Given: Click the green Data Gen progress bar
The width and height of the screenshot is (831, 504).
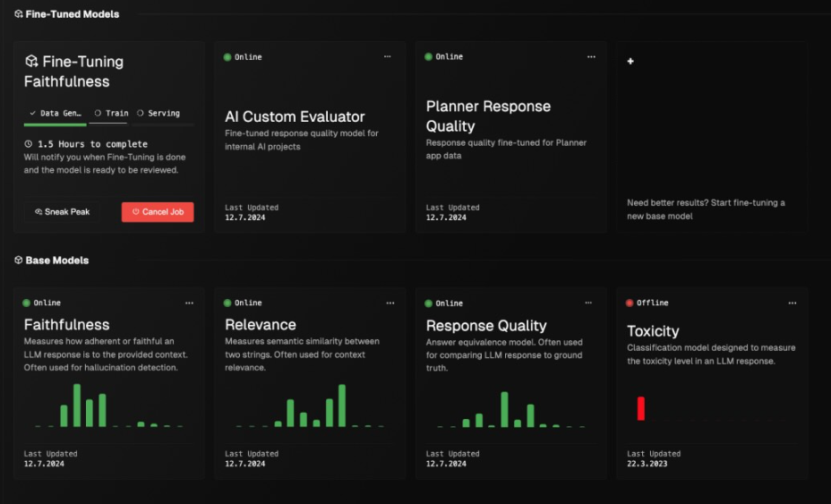Looking at the screenshot, I should (56, 124).
